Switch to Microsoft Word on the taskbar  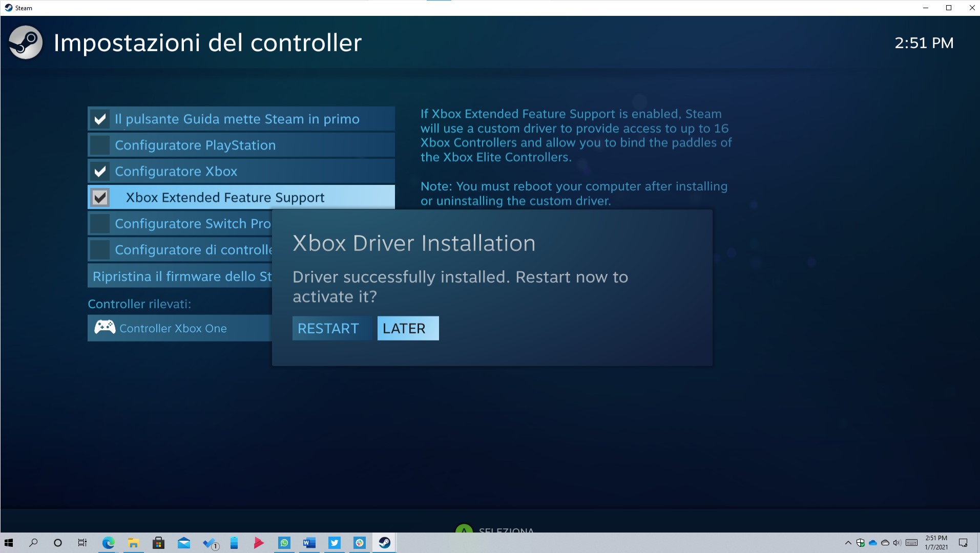tap(309, 543)
